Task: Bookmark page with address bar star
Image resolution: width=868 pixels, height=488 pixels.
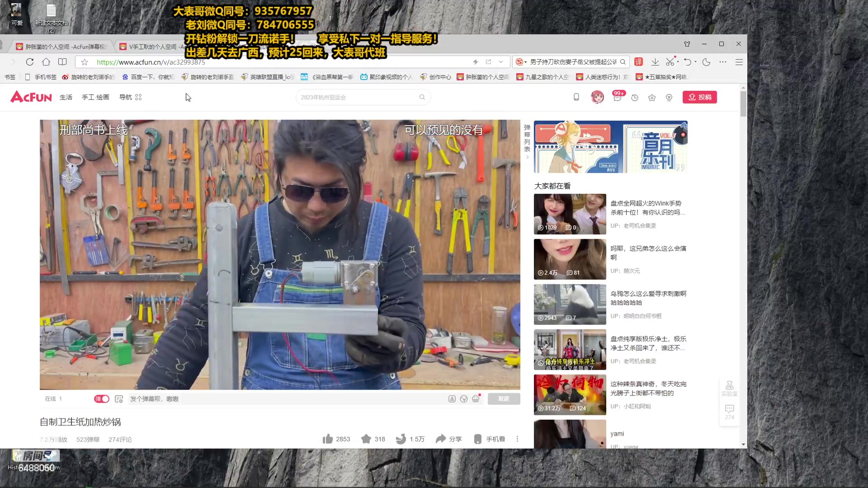Action: [85, 62]
